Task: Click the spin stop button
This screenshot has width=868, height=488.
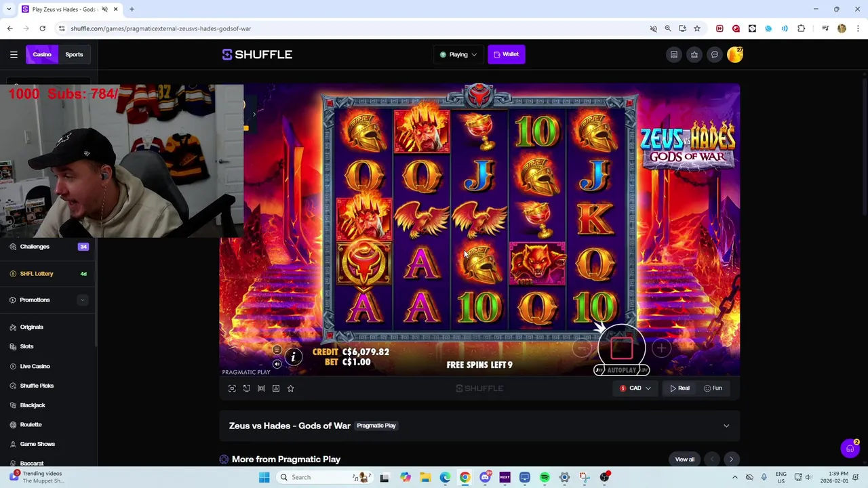Action: [622, 348]
